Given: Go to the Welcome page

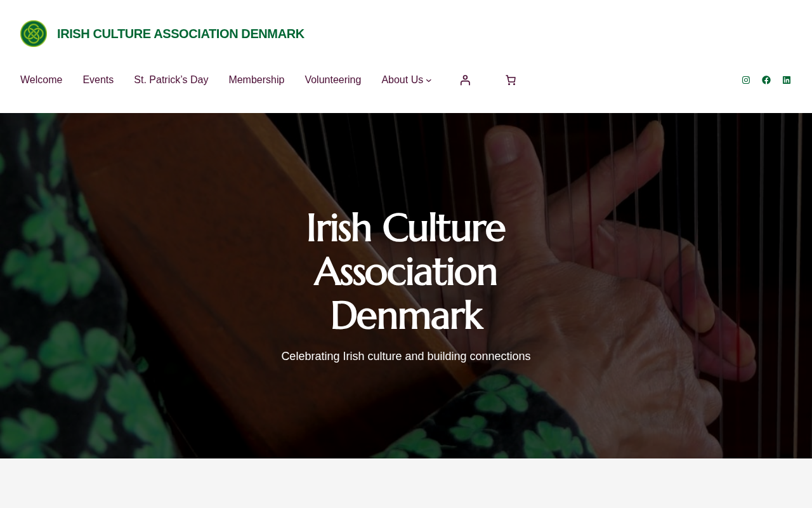Looking at the screenshot, I should (x=41, y=80).
